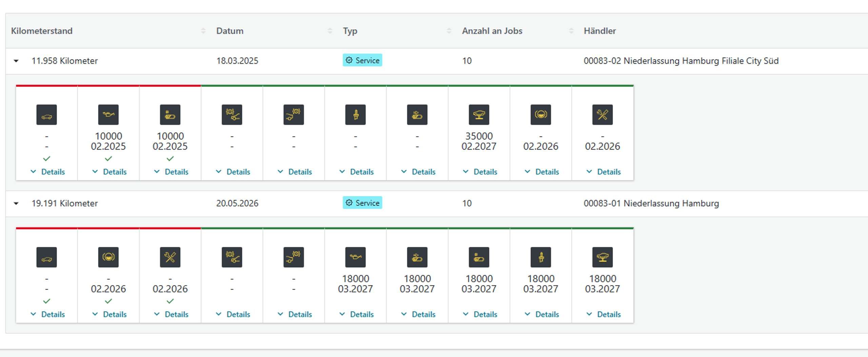Select the text 11.958 Kilometer
This screenshot has height=357, width=868.
(64, 61)
